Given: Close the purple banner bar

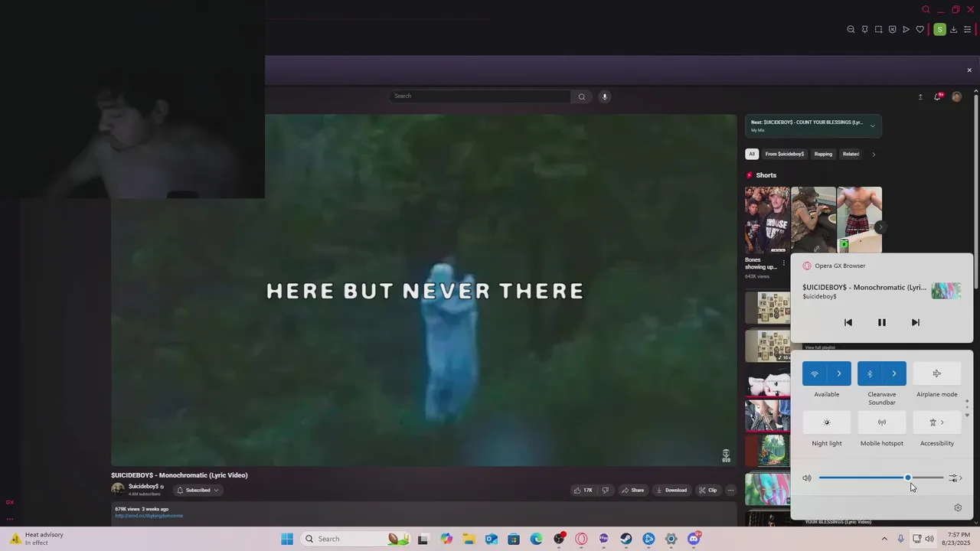Looking at the screenshot, I should pos(969,70).
